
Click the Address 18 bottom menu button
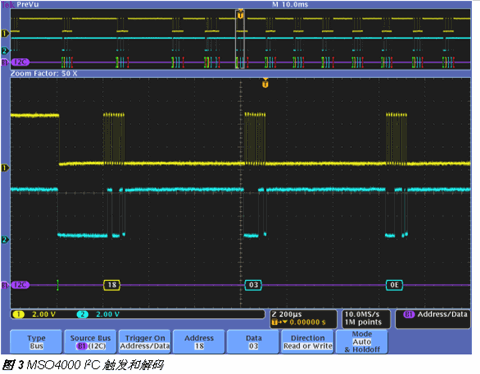199,342
